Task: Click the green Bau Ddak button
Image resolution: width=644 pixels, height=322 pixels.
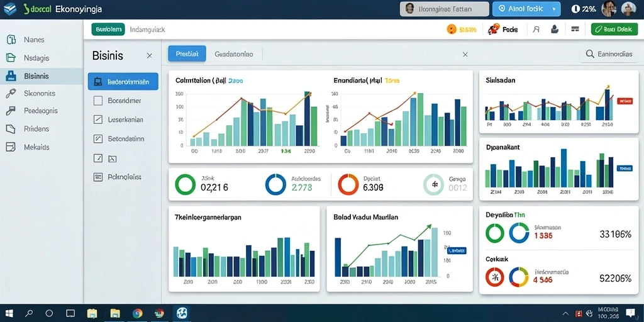Action: click(614, 29)
